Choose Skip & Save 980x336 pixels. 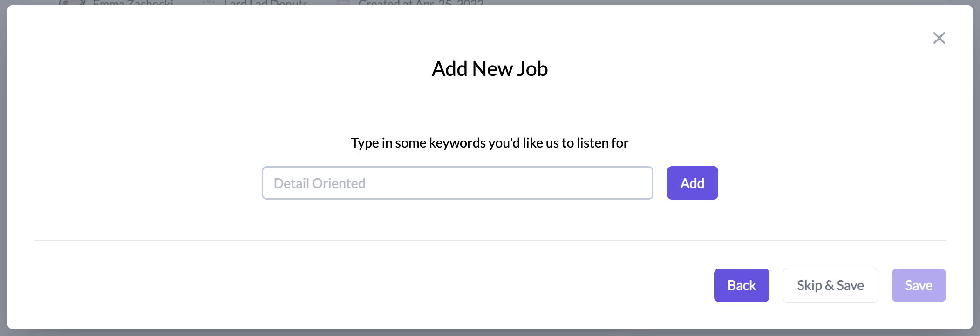pyautogui.click(x=830, y=285)
